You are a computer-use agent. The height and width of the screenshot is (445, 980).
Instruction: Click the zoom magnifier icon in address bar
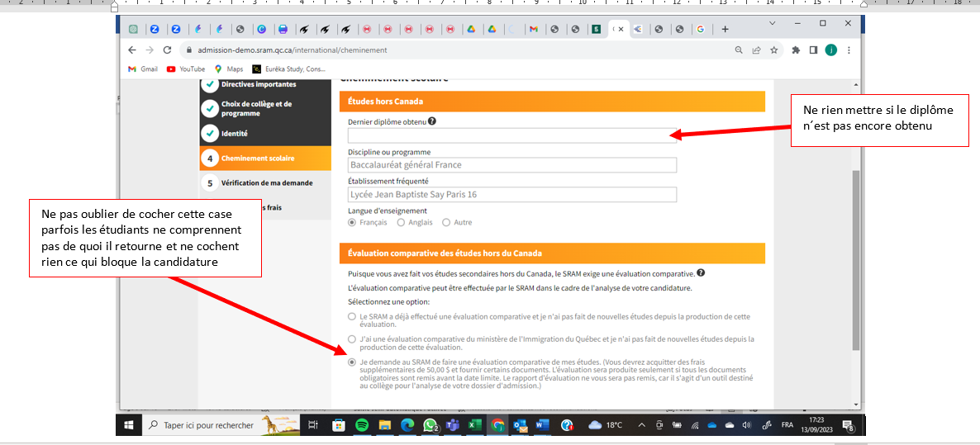click(739, 50)
